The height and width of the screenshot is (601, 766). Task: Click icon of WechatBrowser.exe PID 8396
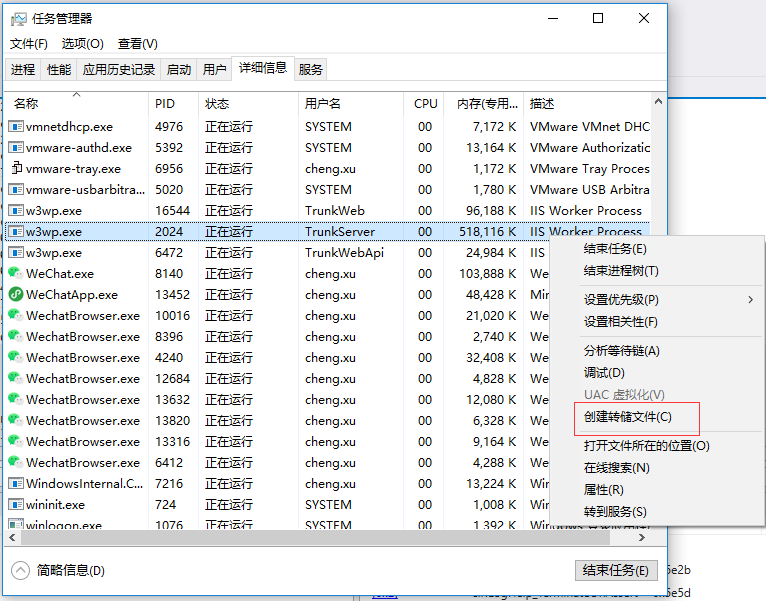(16, 336)
